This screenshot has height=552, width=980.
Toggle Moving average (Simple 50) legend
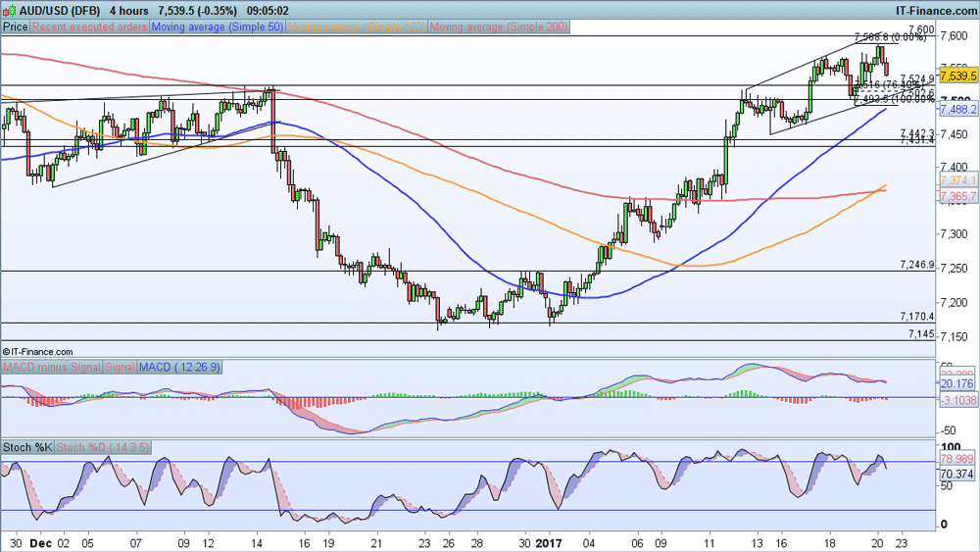point(217,26)
